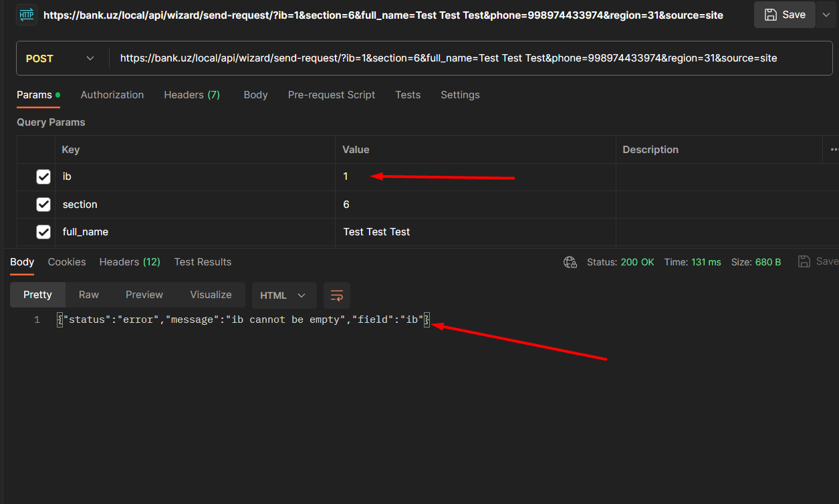The width and height of the screenshot is (839, 504).
Task: Open the Save options dropdown arrow
Action: [x=827, y=15]
